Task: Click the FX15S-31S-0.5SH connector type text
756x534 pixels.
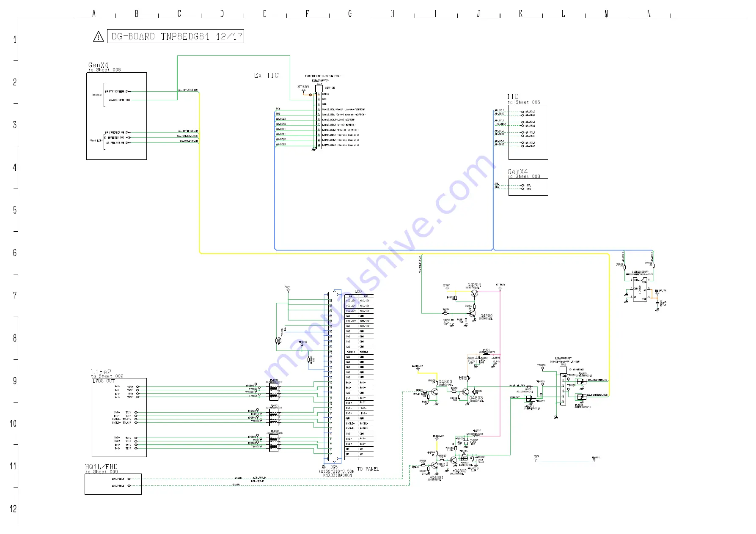Action: 337,471
